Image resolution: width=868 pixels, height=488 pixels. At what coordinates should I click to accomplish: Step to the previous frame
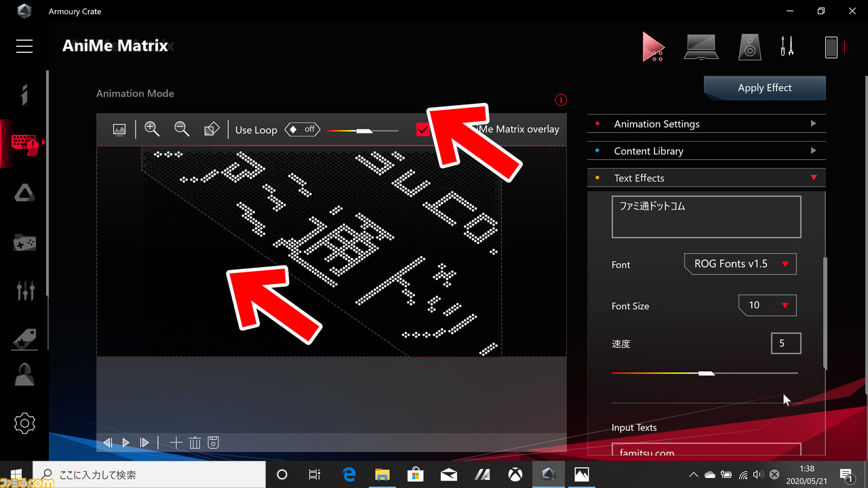[108, 443]
